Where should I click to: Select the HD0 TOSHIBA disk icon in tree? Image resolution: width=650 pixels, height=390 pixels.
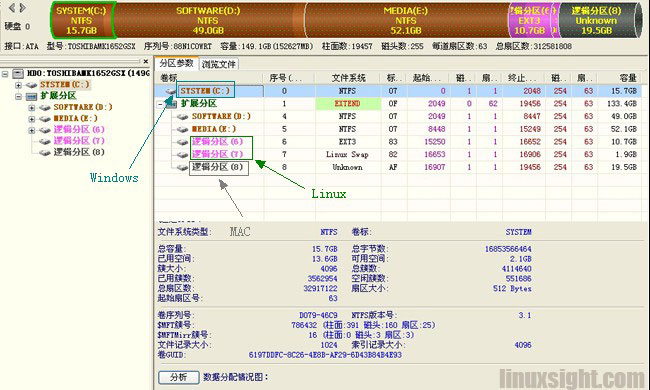tap(18, 74)
